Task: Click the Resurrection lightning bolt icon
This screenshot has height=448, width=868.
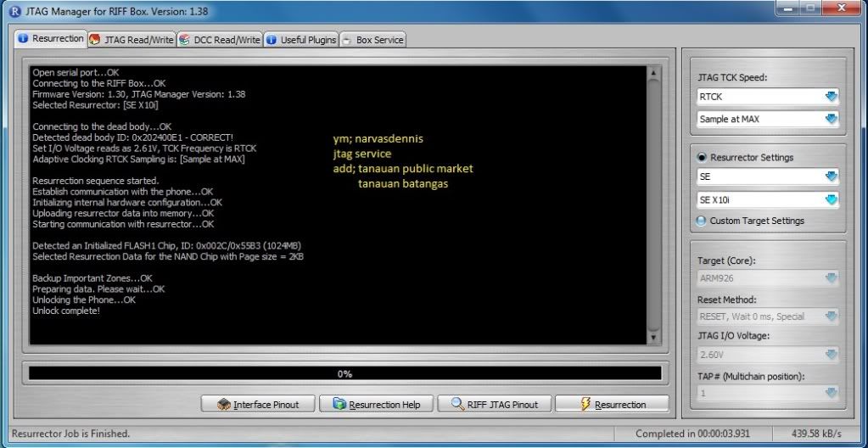Action: click(x=585, y=404)
